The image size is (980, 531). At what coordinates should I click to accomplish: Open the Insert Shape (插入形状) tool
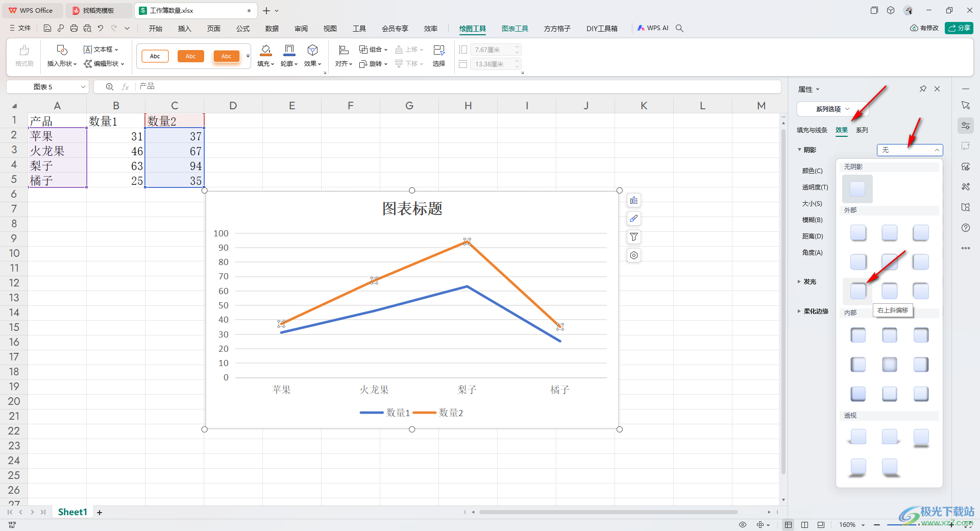pyautogui.click(x=62, y=56)
